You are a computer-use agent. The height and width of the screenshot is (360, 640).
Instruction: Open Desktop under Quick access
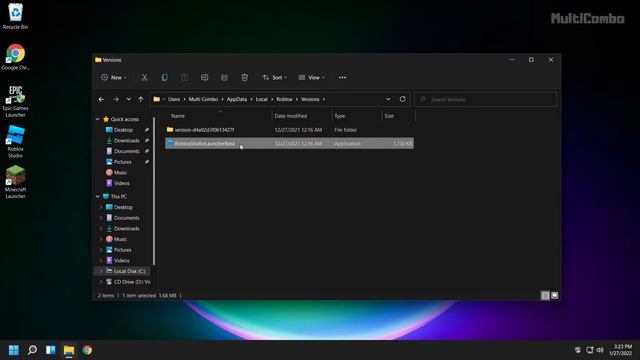tap(123, 130)
